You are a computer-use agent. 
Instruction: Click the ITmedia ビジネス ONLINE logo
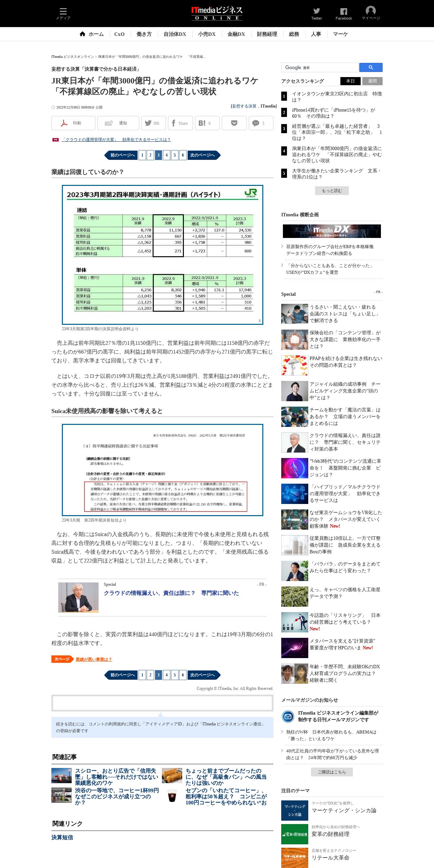pyautogui.click(x=217, y=14)
